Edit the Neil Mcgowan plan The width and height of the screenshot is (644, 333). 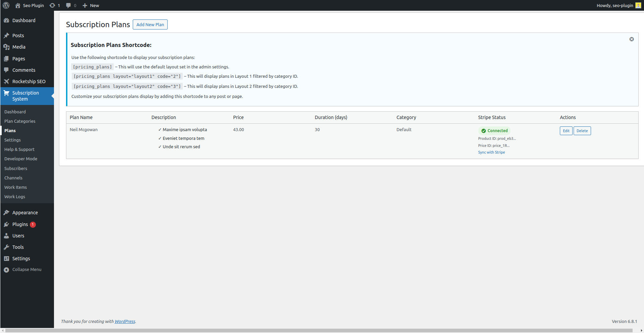[x=566, y=131]
